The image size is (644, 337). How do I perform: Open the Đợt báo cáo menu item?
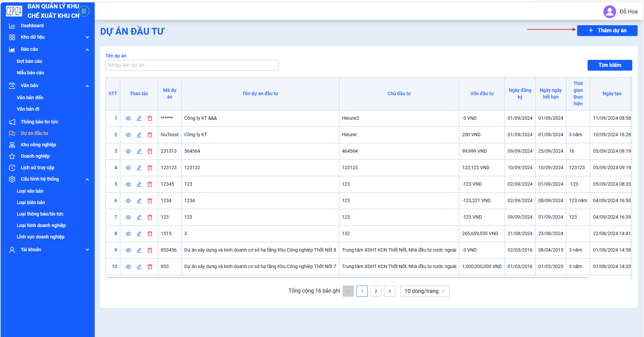(30, 61)
